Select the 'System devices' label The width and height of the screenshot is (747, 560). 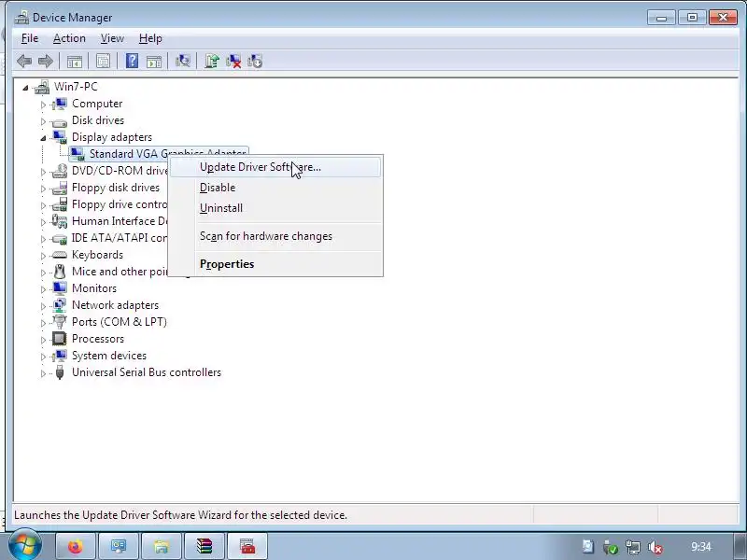tap(109, 356)
